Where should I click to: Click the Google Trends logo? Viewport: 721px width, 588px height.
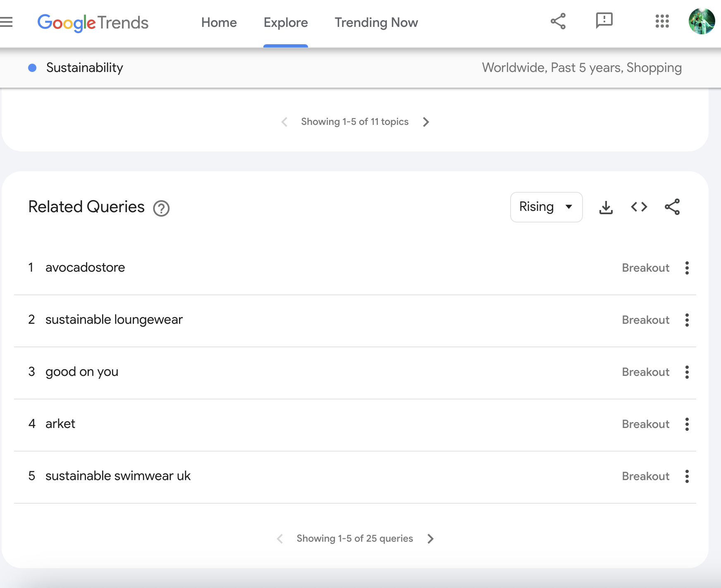pos(93,23)
